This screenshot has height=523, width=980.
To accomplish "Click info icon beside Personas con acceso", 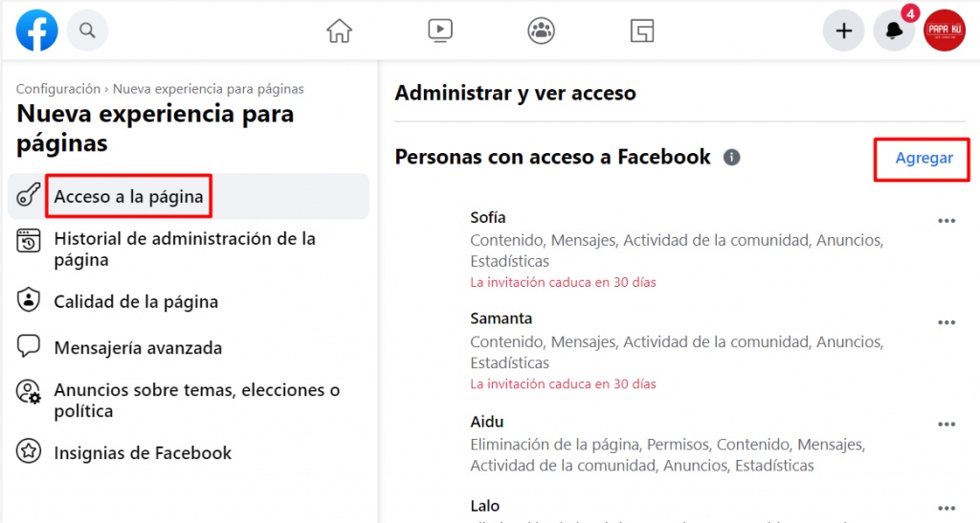I will click(x=732, y=158).
